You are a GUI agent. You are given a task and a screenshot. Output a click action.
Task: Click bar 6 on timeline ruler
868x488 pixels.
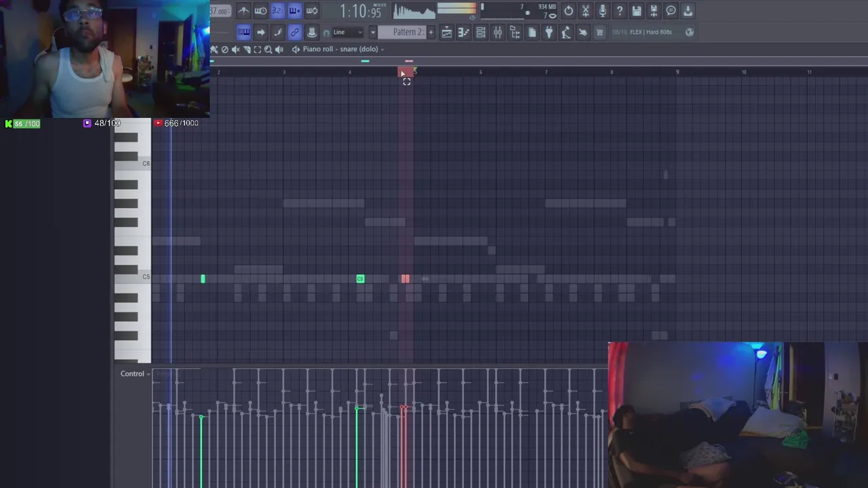pos(480,72)
